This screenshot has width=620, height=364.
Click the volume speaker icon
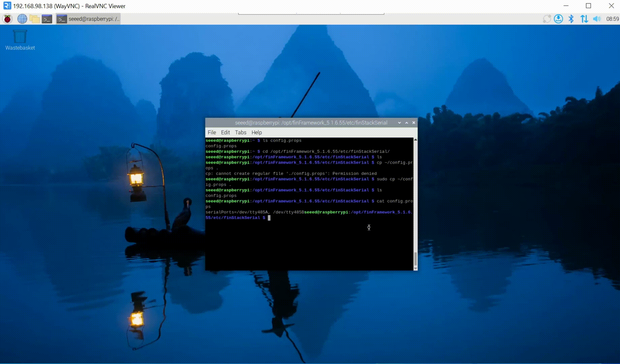tap(597, 19)
